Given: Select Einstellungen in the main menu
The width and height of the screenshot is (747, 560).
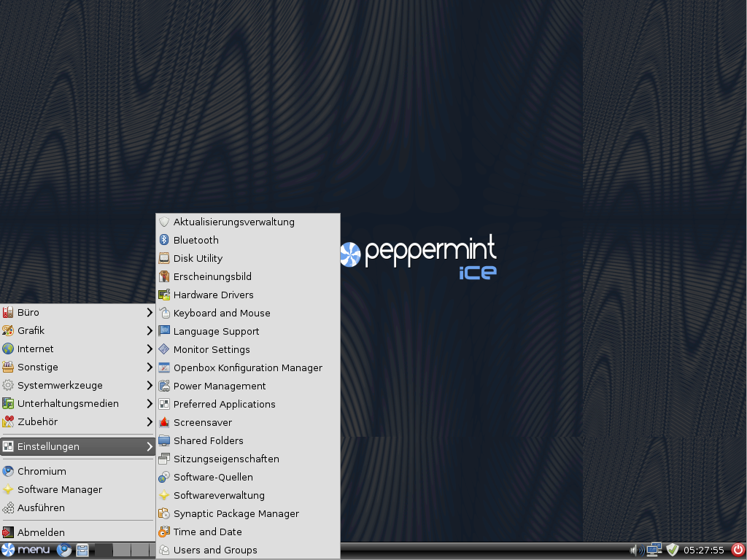Looking at the screenshot, I should pyautogui.click(x=47, y=446).
